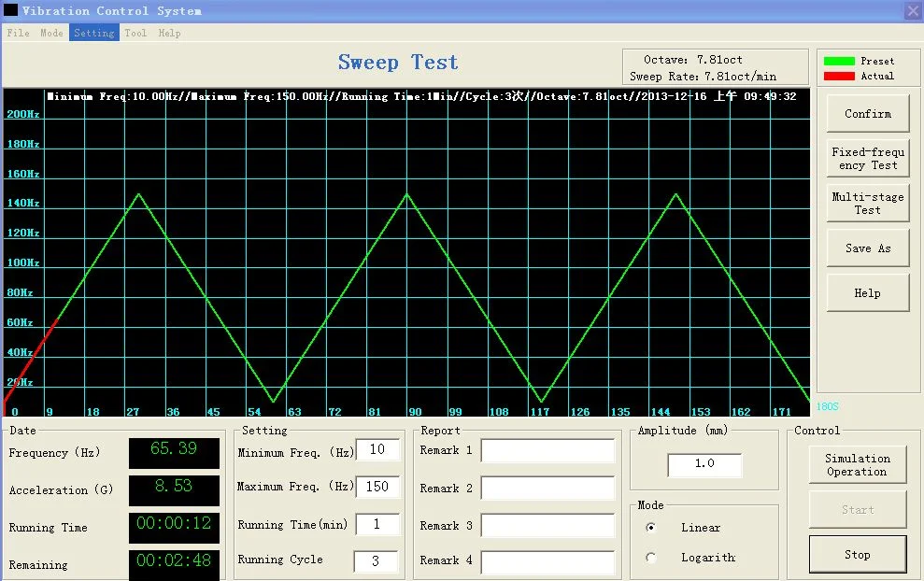Open the File menu
Viewport: 924px width, 581px height.
tap(18, 33)
